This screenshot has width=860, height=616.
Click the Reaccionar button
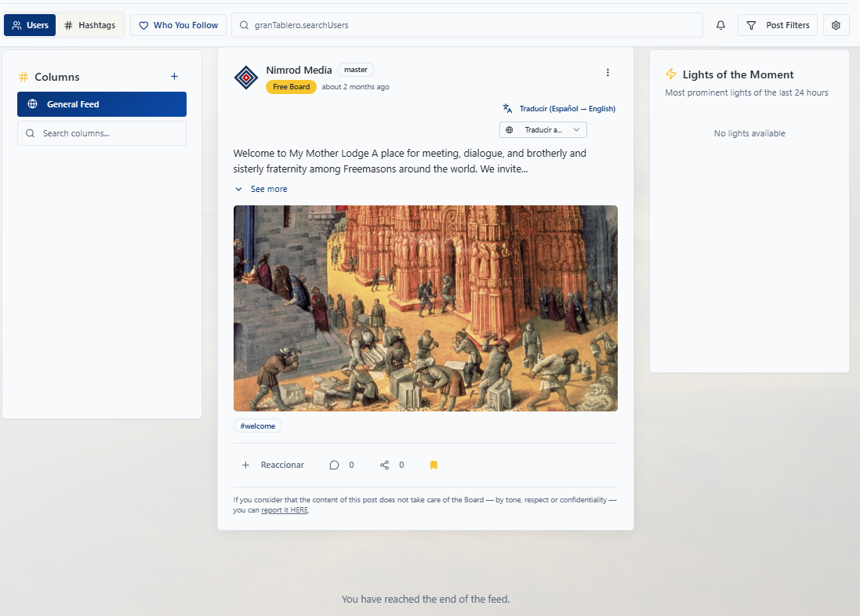(273, 465)
